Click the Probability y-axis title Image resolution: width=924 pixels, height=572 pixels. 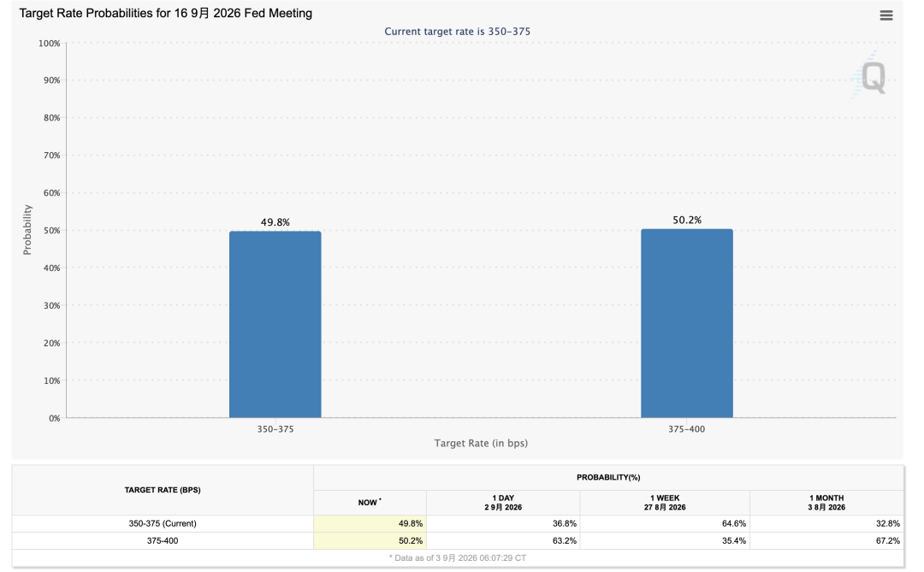(27, 230)
